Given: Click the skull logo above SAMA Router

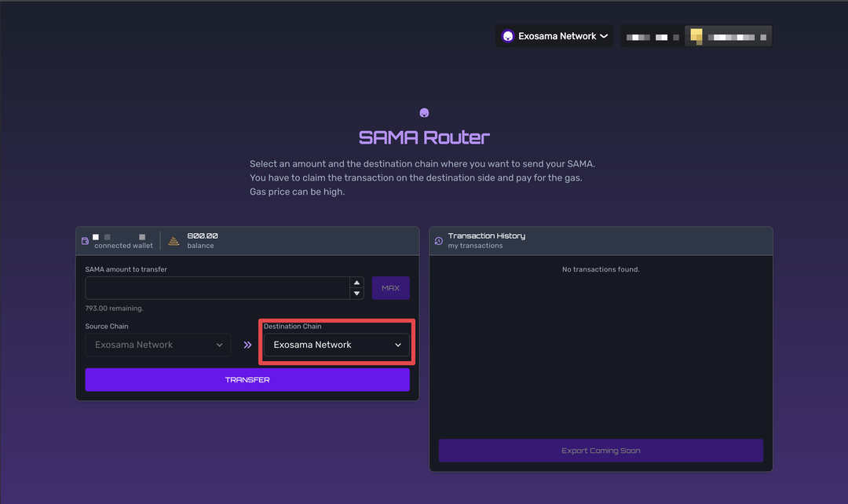Looking at the screenshot, I should click(x=424, y=112).
